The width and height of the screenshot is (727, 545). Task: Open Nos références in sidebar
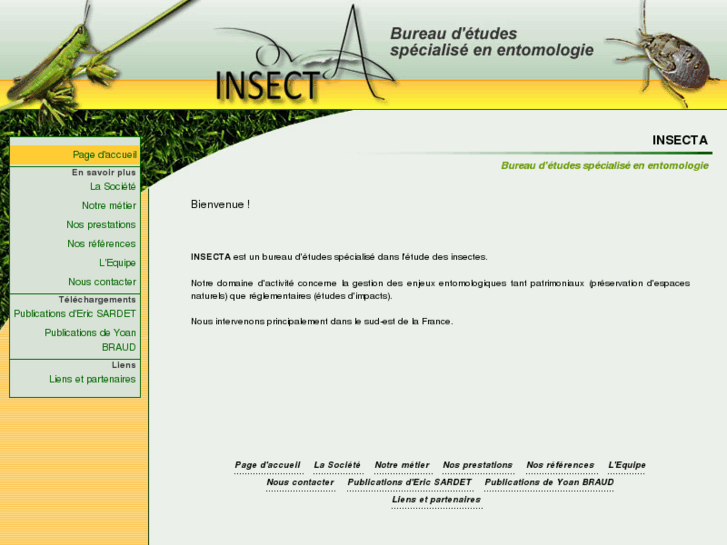(x=102, y=244)
